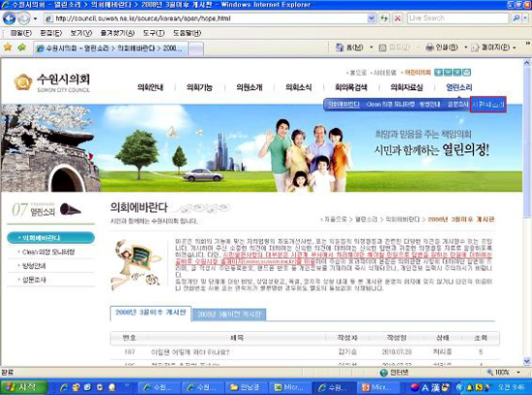
Task: Open post 187 title link
Action: coord(190,352)
